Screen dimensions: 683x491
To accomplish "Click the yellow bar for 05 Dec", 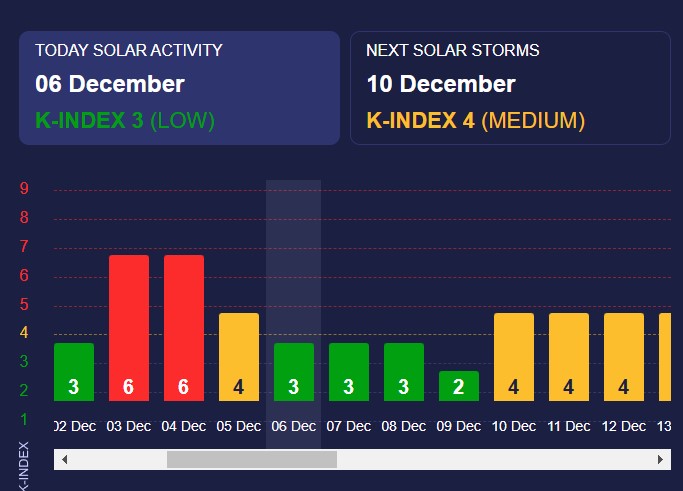I will coord(239,357).
